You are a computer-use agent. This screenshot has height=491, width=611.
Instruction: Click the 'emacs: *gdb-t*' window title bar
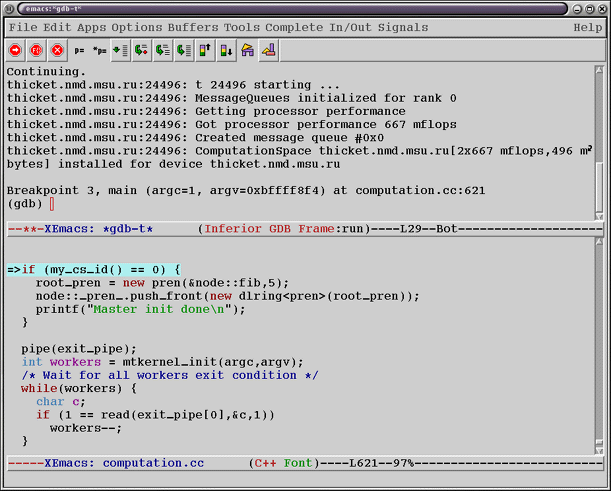click(292, 9)
